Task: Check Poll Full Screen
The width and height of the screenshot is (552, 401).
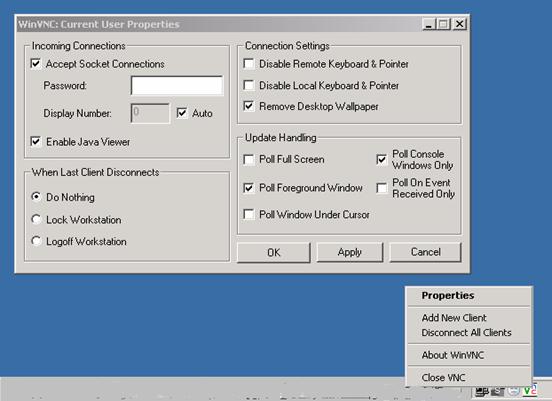Action: pos(249,159)
